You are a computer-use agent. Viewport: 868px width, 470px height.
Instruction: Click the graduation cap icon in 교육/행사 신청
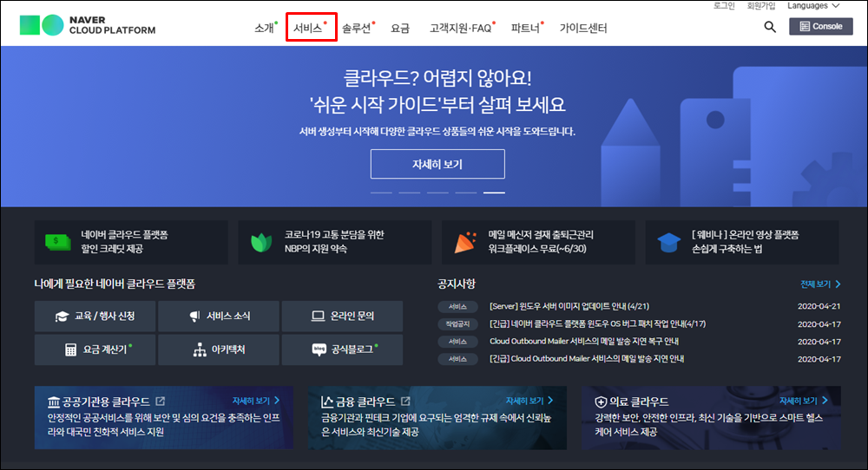[62, 317]
